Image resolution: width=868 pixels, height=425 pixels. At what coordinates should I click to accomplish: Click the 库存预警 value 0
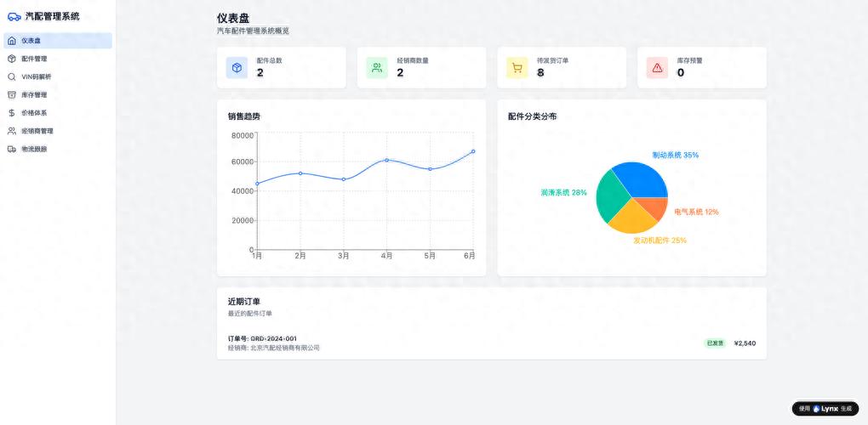680,73
